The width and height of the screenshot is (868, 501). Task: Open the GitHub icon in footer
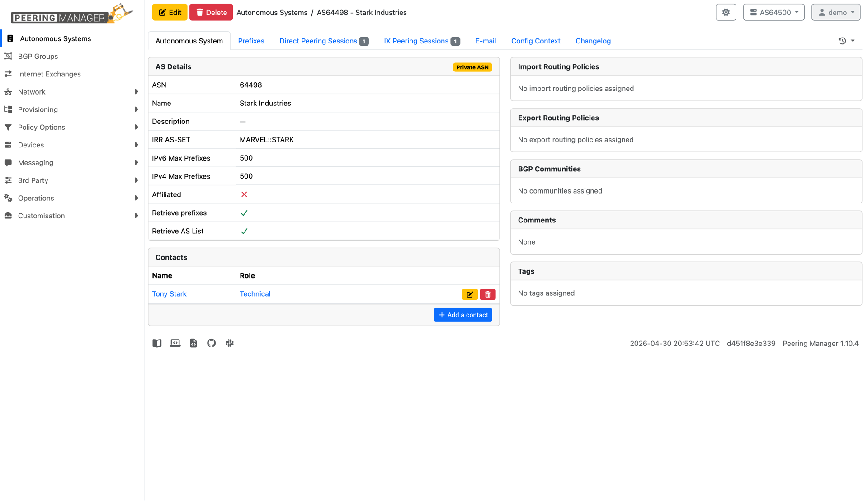tap(212, 343)
